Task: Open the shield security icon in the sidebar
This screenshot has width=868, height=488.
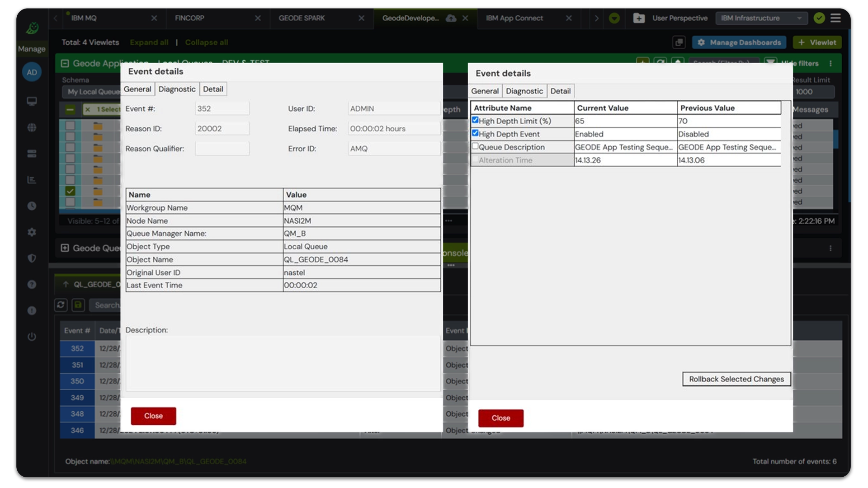Action: 32,258
